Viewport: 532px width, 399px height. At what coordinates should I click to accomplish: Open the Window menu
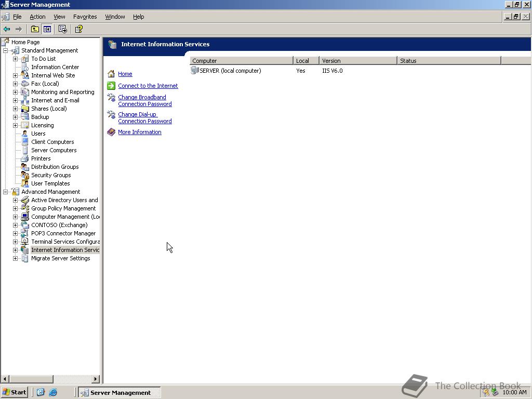115,17
